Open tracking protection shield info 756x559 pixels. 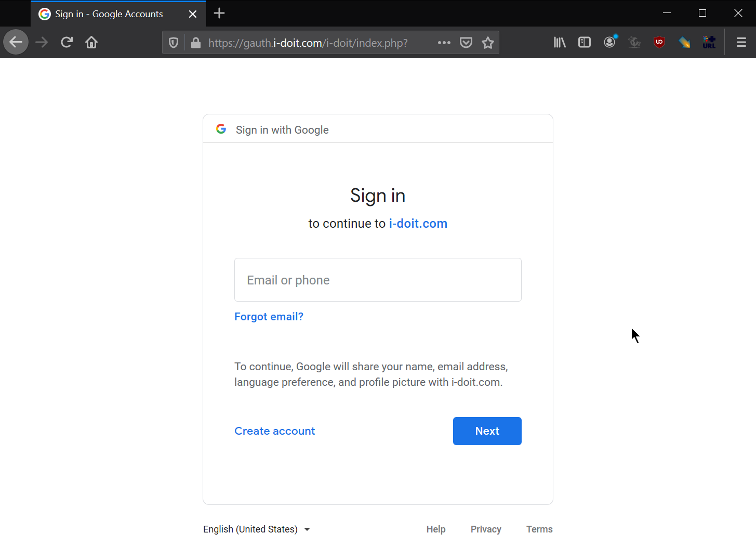tap(174, 43)
